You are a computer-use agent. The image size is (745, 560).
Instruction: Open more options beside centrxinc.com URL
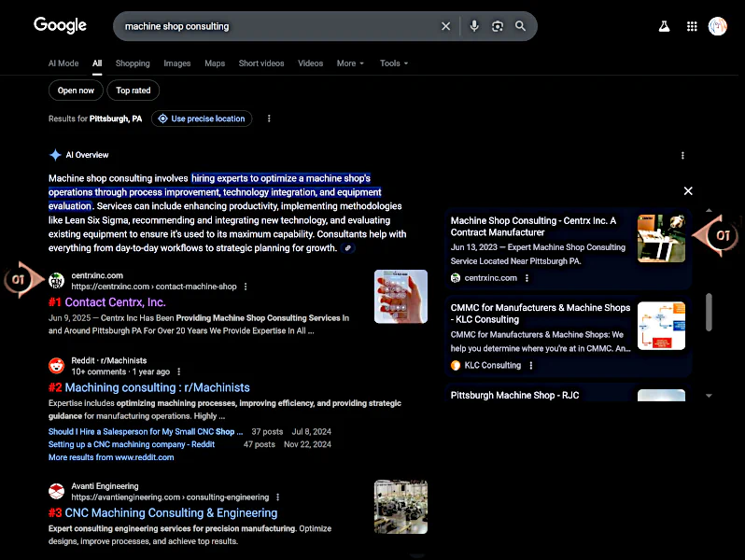(x=246, y=287)
